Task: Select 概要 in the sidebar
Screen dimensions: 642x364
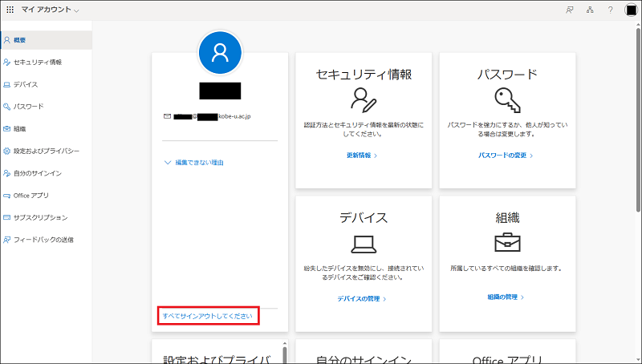Action: [x=47, y=40]
